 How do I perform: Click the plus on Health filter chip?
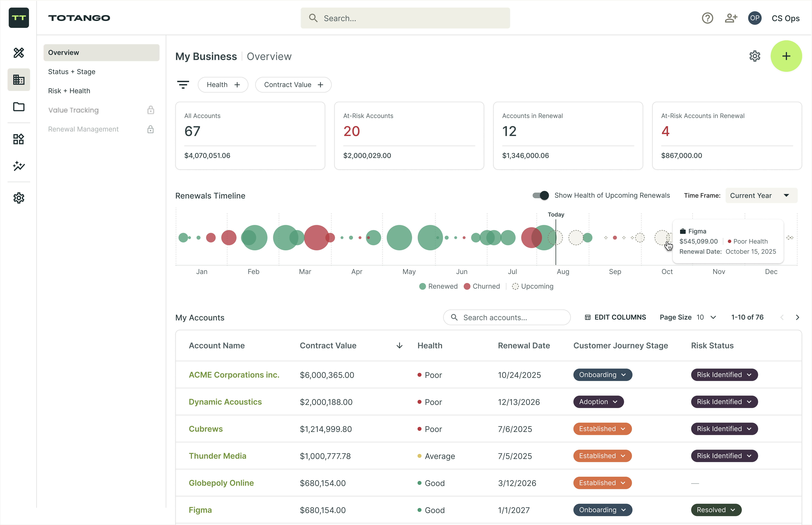coord(237,85)
